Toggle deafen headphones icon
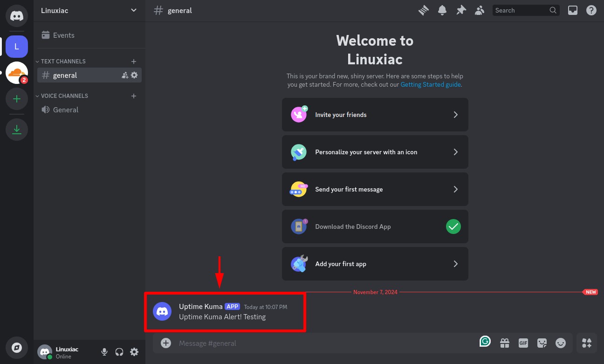Viewport: 604px width, 364px height. click(x=119, y=352)
